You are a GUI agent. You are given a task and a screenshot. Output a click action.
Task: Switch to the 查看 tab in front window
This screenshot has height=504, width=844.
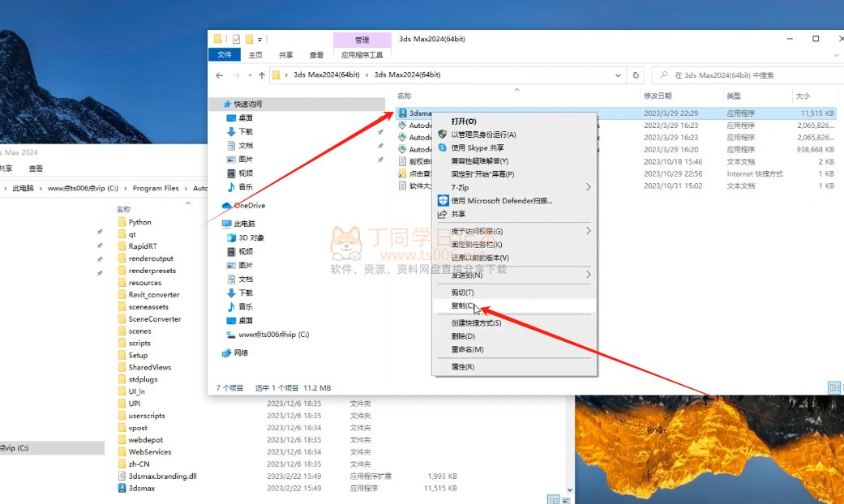point(316,55)
